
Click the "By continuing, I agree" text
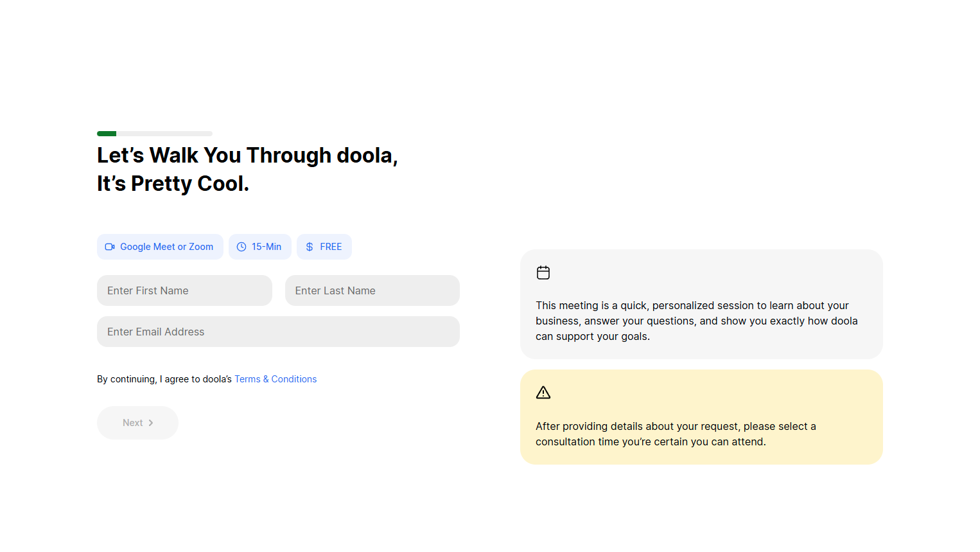coord(164,379)
